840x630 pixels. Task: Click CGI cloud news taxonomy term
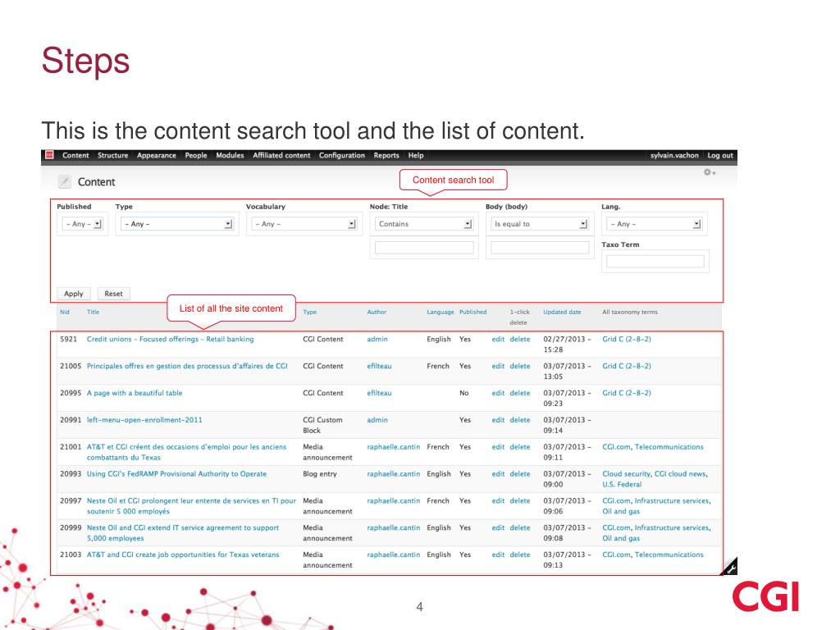[x=680, y=473]
